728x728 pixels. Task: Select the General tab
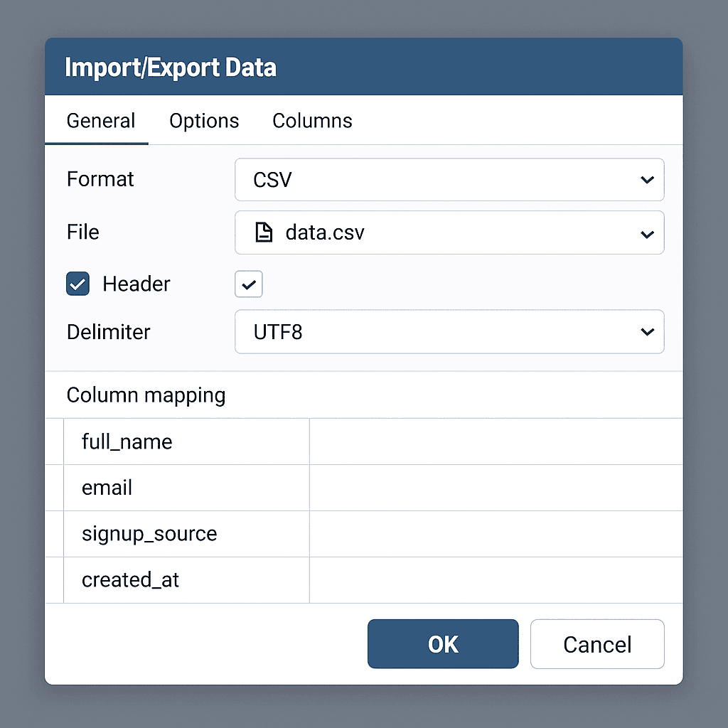coord(100,121)
